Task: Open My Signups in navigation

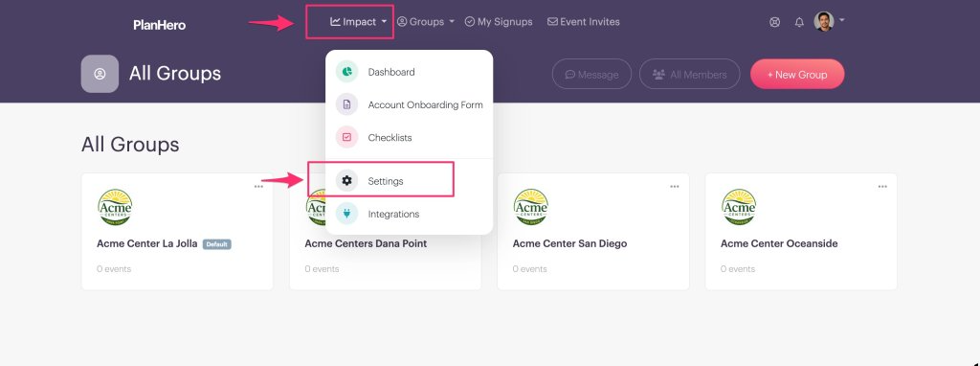Action: pos(499,21)
